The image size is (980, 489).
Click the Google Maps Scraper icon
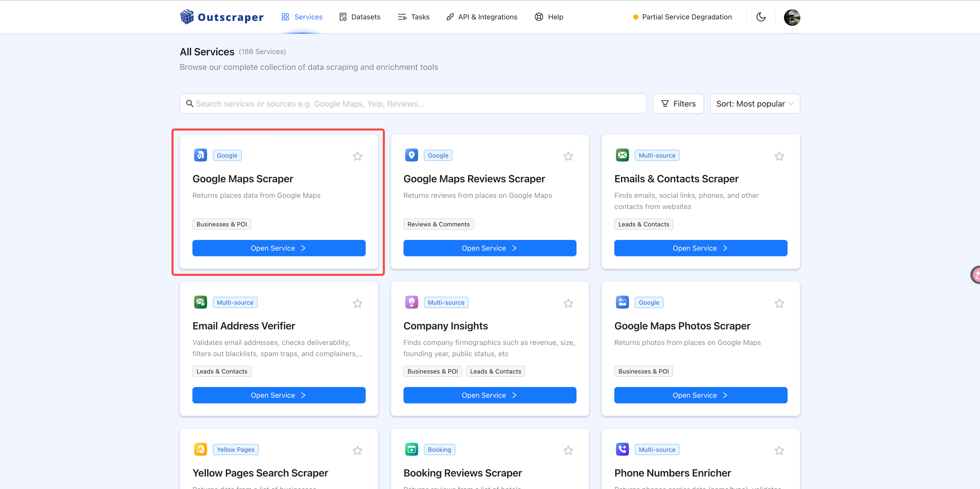point(201,155)
